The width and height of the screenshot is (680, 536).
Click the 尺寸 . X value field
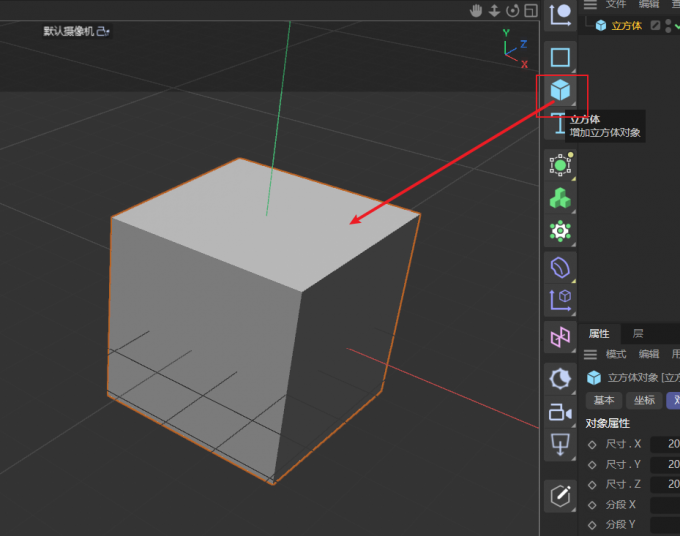click(665, 444)
